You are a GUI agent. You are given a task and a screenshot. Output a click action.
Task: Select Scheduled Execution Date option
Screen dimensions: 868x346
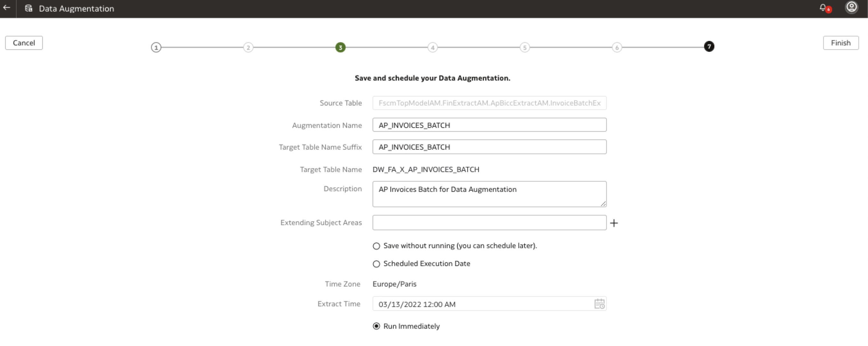(x=376, y=264)
